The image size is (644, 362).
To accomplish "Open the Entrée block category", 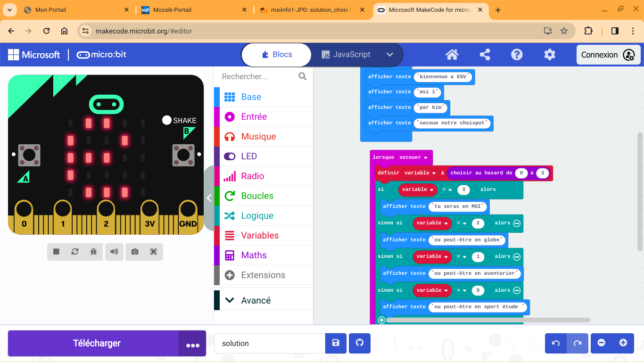I will (264, 116).
